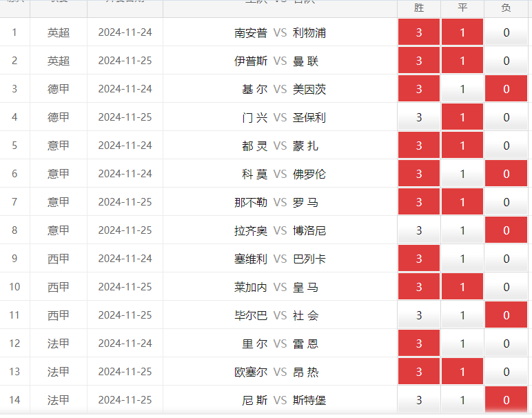Unselect win 3 for 基尔 VS 美因茨
Viewport: 532px width, 418px height.
[419, 88]
